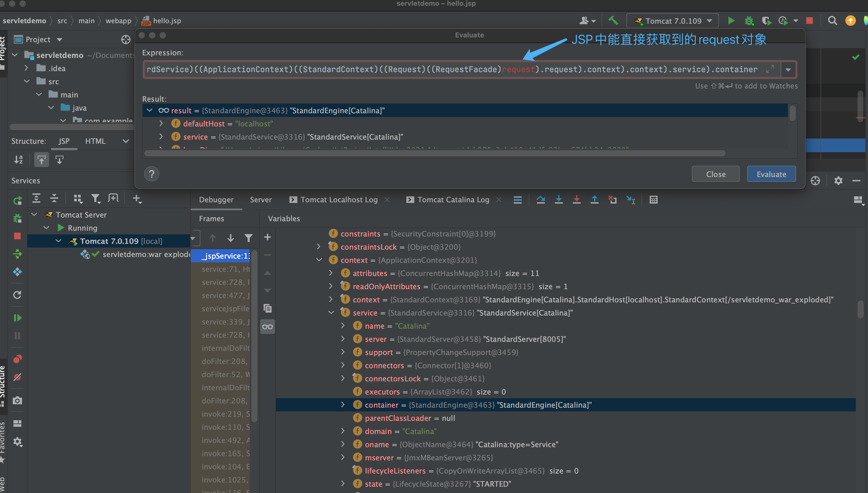
Task: Open Services panel settings gear
Action: point(838,180)
